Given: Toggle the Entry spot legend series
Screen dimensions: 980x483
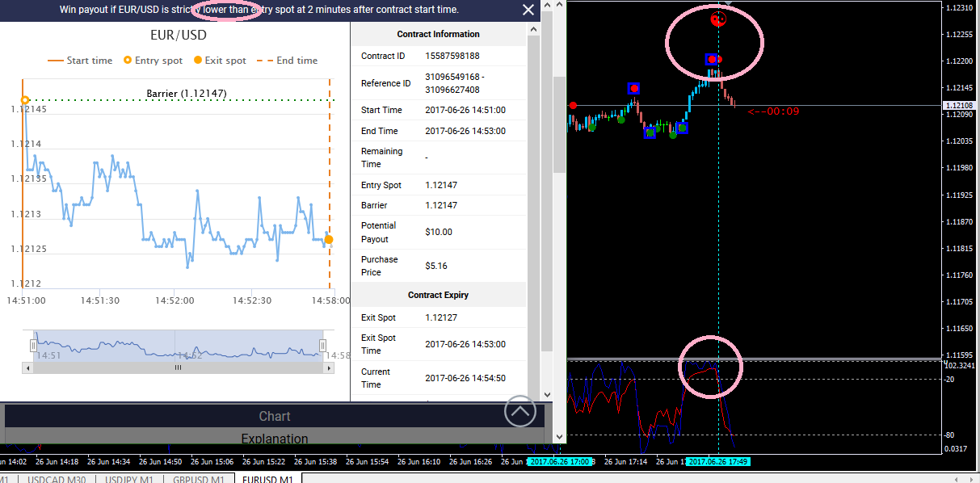Looking at the screenshot, I should pyautogui.click(x=153, y=61).
